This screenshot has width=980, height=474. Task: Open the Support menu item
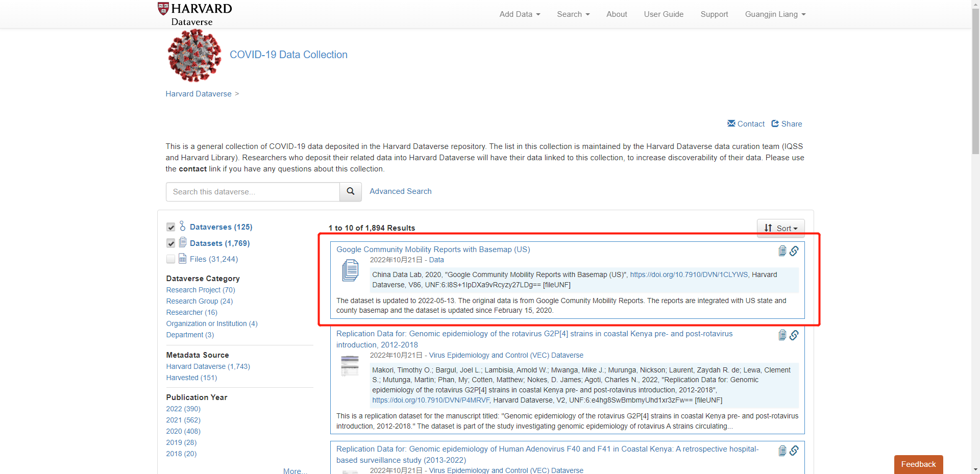click(714, 14)
